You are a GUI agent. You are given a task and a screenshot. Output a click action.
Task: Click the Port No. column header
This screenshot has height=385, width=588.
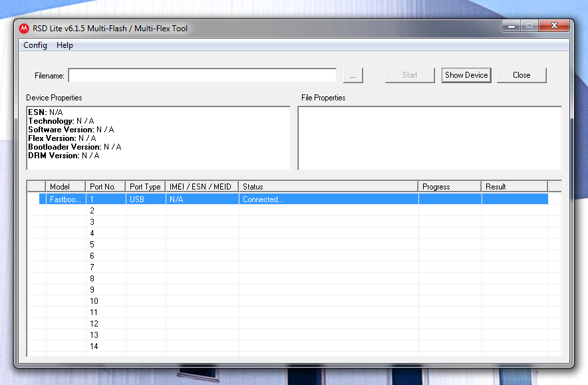coord(105,187)
